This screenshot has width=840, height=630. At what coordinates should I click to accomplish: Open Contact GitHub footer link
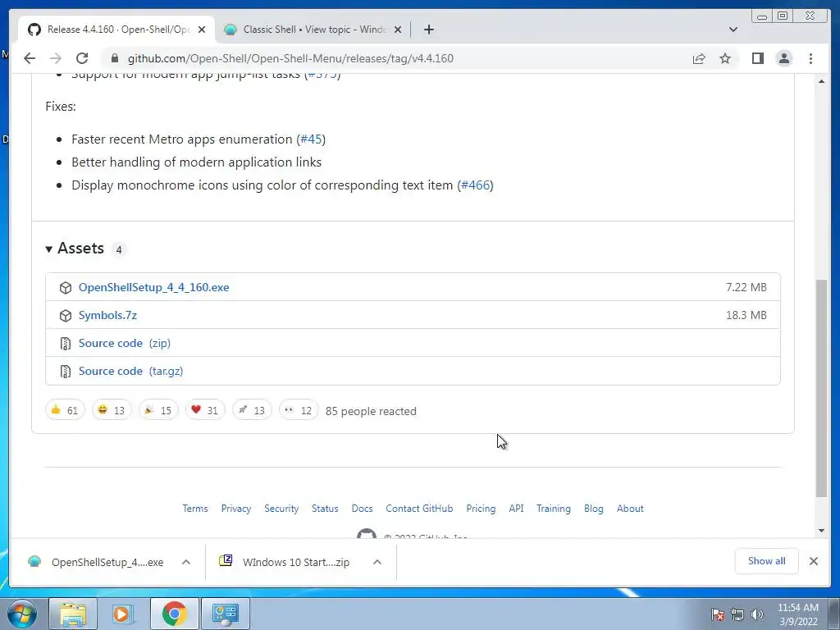coord(419,509)
